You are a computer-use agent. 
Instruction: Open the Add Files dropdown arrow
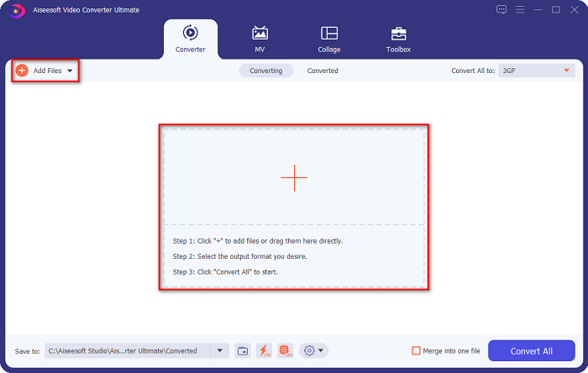coord(70,71)
